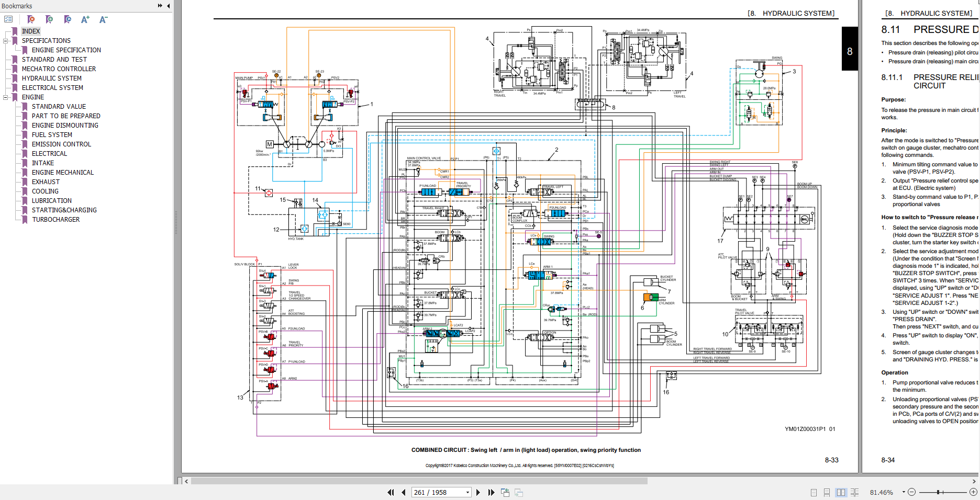Open the FUEL SYSTEM bookmark

52,135
